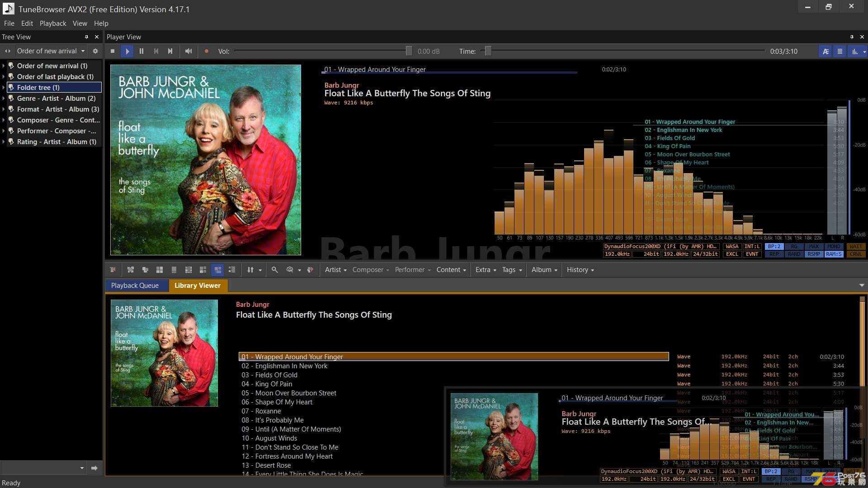Expand the Genre - Artist - Album node
This screenshot has height=488, width=868.
pyautogui.click(x=4, y=98)
